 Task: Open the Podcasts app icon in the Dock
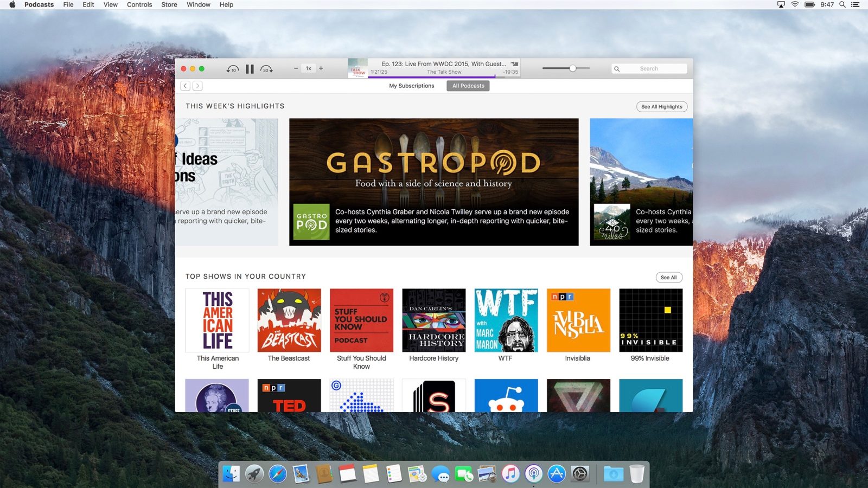(534, 474)
